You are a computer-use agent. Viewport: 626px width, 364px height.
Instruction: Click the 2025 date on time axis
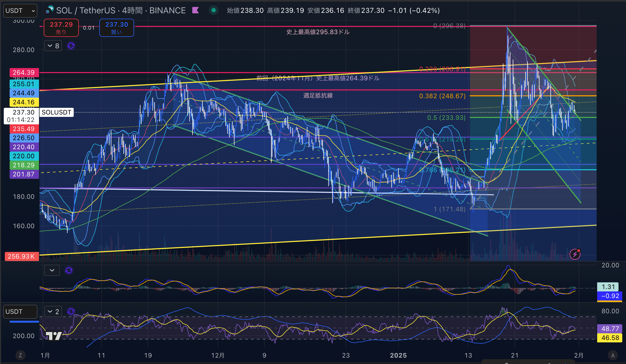(398, 355)
